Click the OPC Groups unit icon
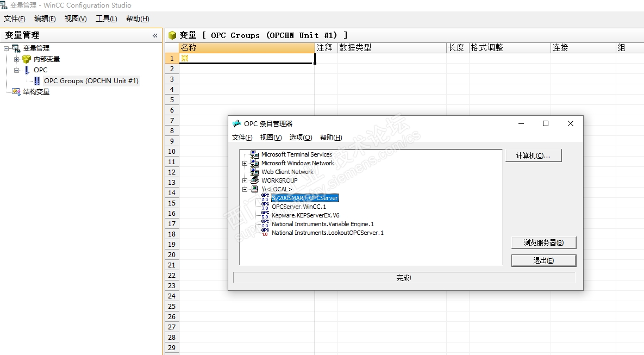The width and height of the screenshot is (644, 355). pyautogui.click(x=37, y=81)
